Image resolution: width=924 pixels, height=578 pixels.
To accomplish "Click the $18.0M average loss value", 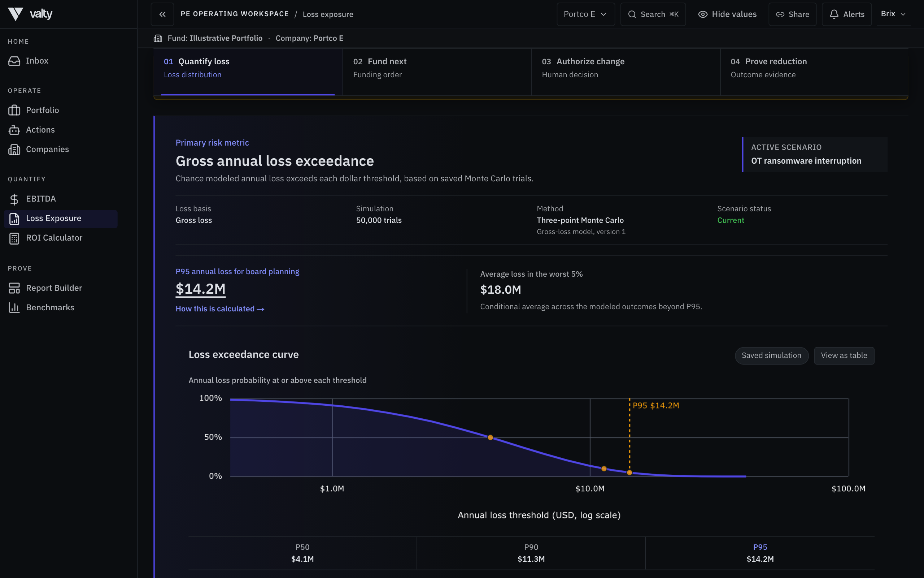I will 501,290.
